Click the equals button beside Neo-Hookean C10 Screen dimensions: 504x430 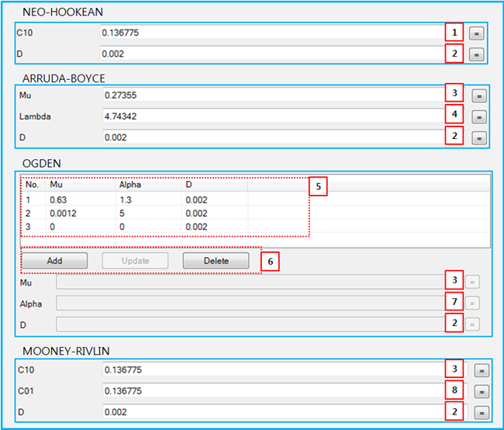476,33
